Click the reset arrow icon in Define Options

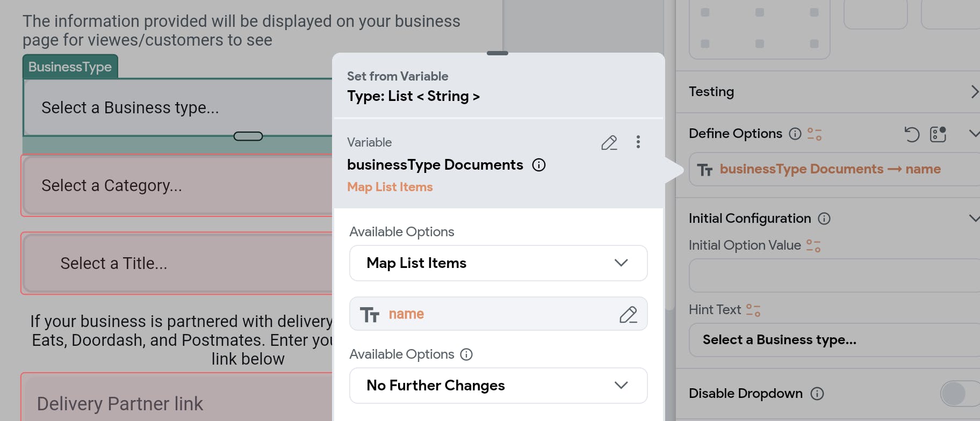point(912,134)
